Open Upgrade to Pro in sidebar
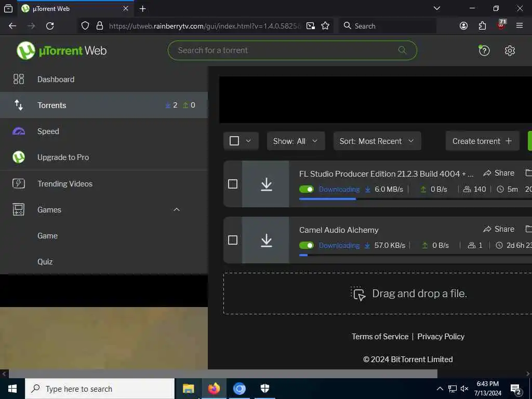Screen dimensions: 532x399 click(x=104, y=157)
